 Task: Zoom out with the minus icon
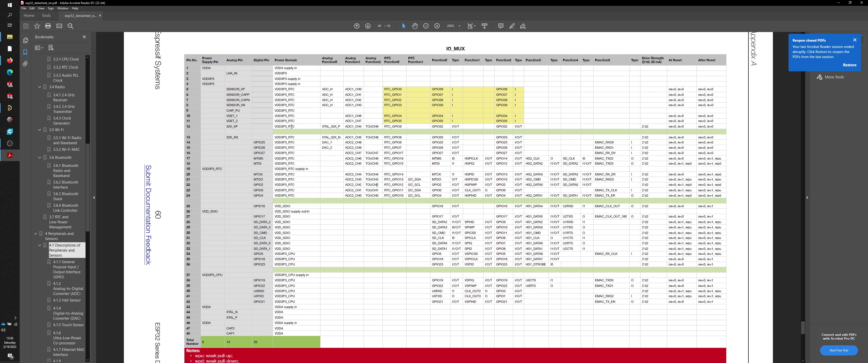[x=426, y=26]
